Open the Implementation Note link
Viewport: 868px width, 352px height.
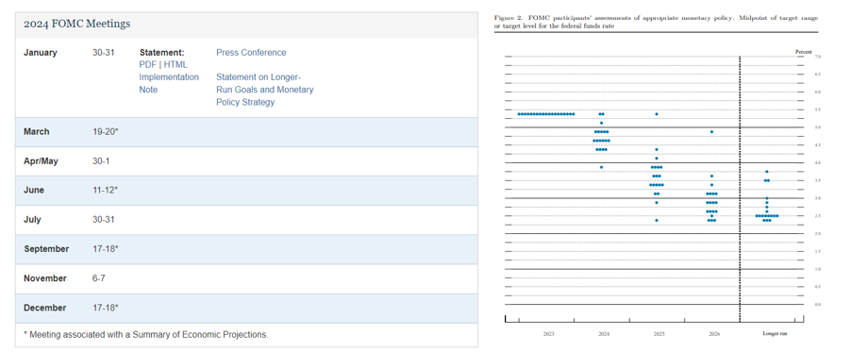click(169, 83)
